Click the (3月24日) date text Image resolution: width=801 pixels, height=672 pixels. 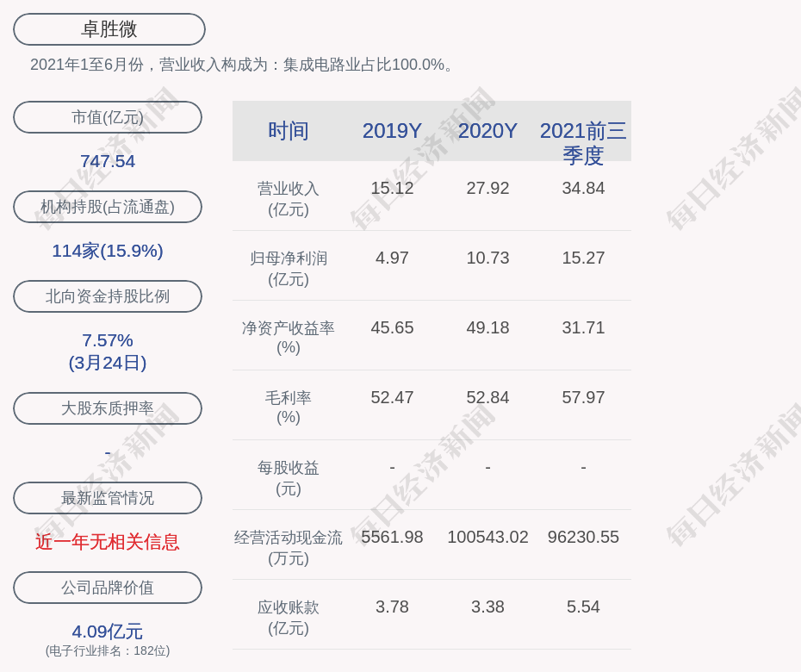click(108, 363)
